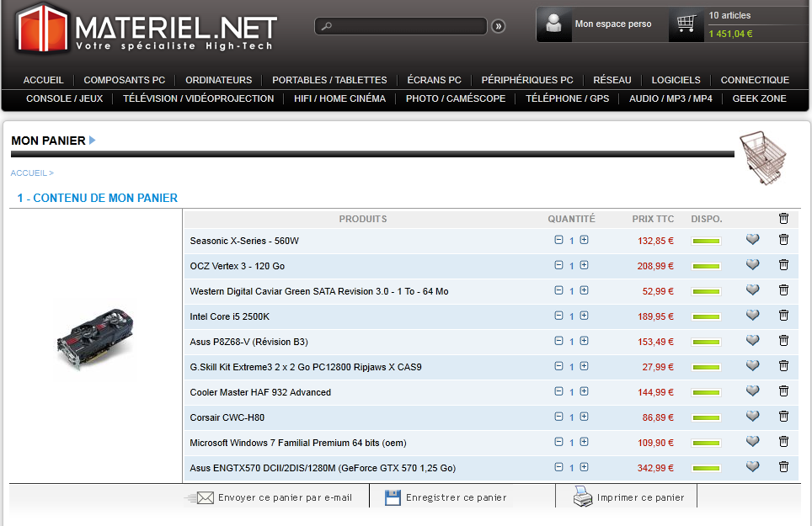Delete the Seasonic X-Series item with trash icon
Screen dimensions: 812x526
(783, 240)
